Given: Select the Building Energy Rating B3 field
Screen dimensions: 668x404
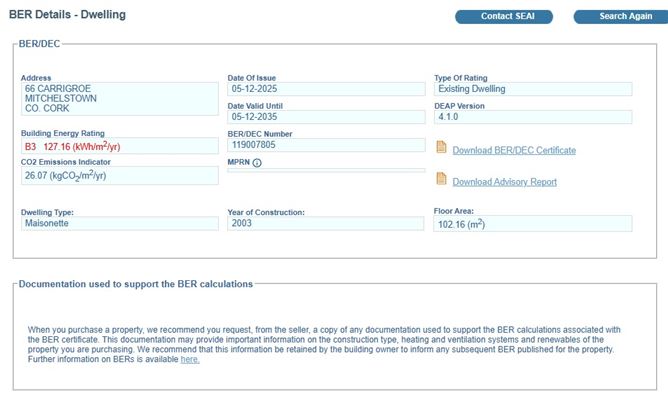Looking at the screenshot, I should point(119,146).
